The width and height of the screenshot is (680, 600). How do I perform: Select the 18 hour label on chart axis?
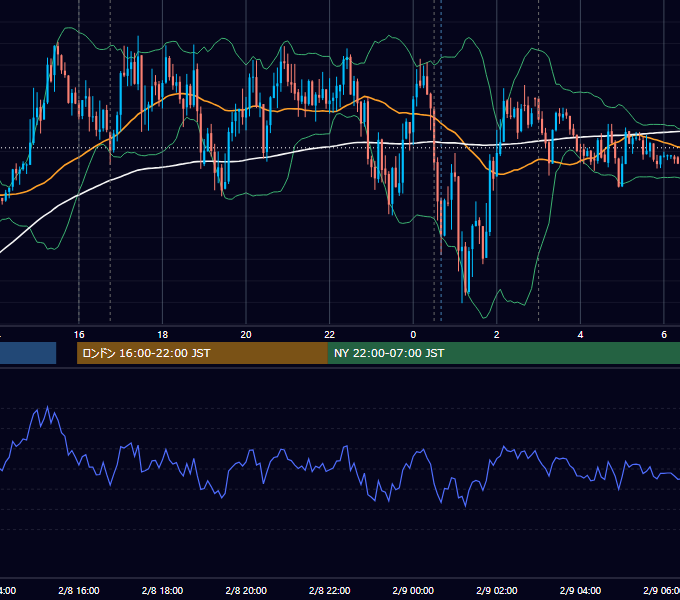pos(162,335)
